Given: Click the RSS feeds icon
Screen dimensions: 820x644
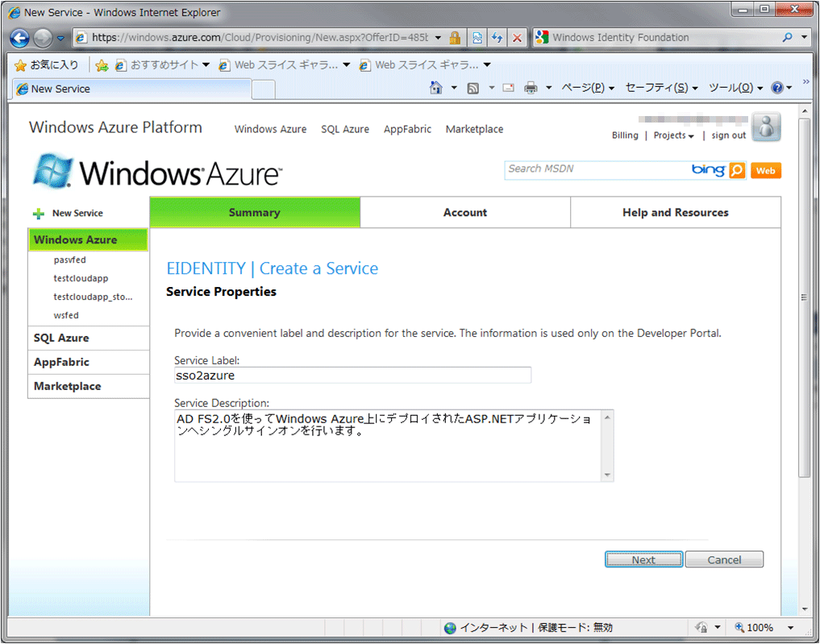Looking at the screenshot, I should point(472,89).
